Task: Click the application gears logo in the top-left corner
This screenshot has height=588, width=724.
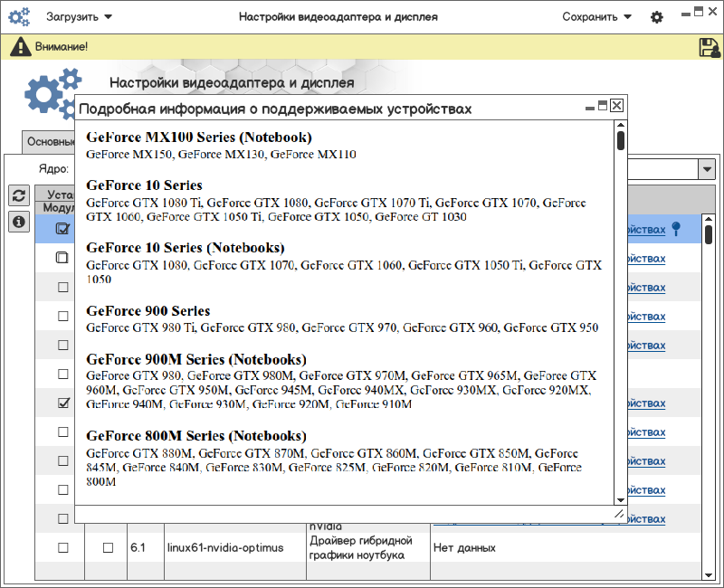Action: pos(19,17)
